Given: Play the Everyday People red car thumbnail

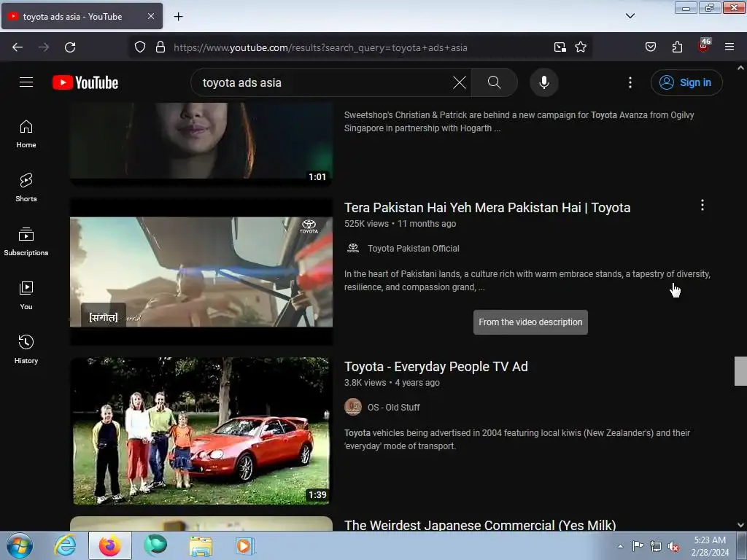Looking at the screenshot, I should coord(201,431).
